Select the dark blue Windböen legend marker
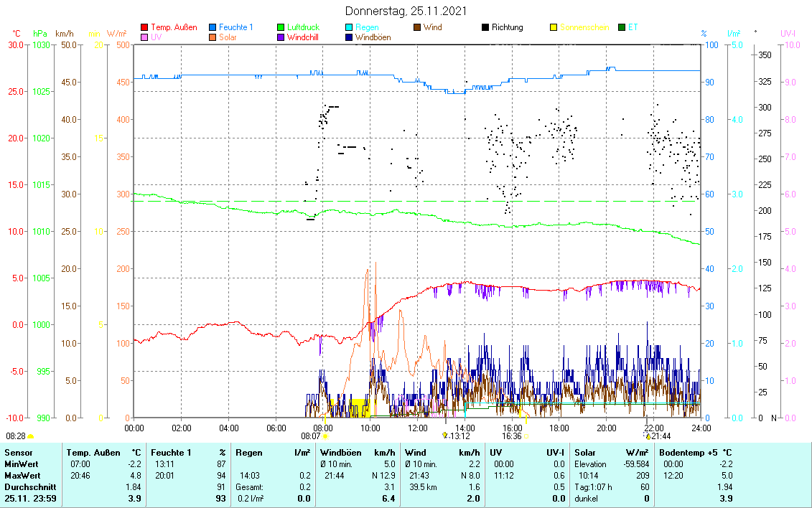The width and height of the screenshot is (812, 508). [350, 37]
